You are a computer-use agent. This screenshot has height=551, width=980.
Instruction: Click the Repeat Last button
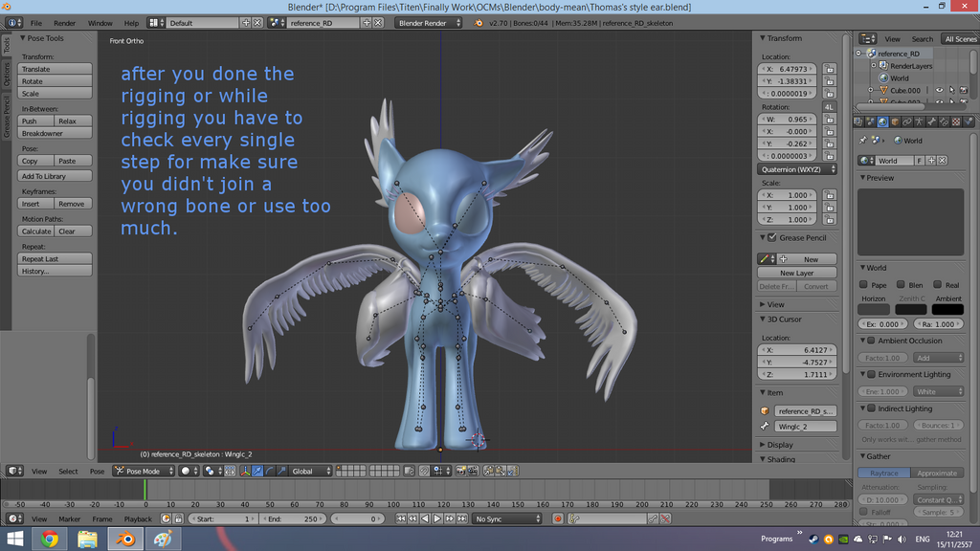tap(55, 258)
